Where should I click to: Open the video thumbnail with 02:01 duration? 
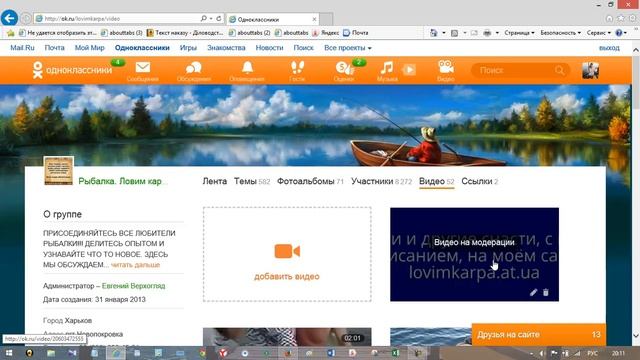tap(287, 336)
